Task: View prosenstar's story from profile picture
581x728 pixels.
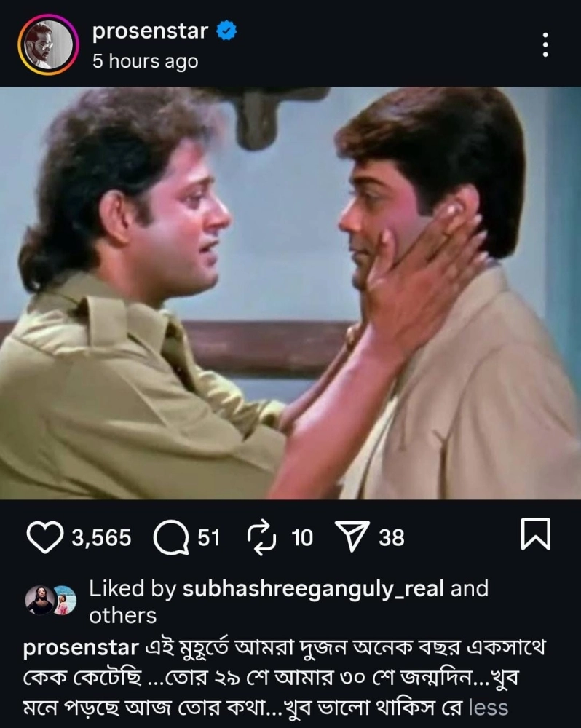Action: [48, 44]
